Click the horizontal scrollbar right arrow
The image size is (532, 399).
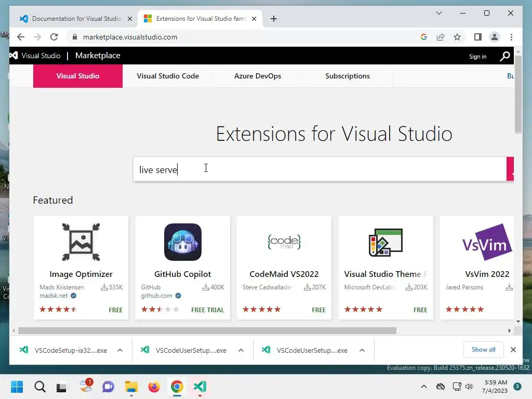[509, 330]
